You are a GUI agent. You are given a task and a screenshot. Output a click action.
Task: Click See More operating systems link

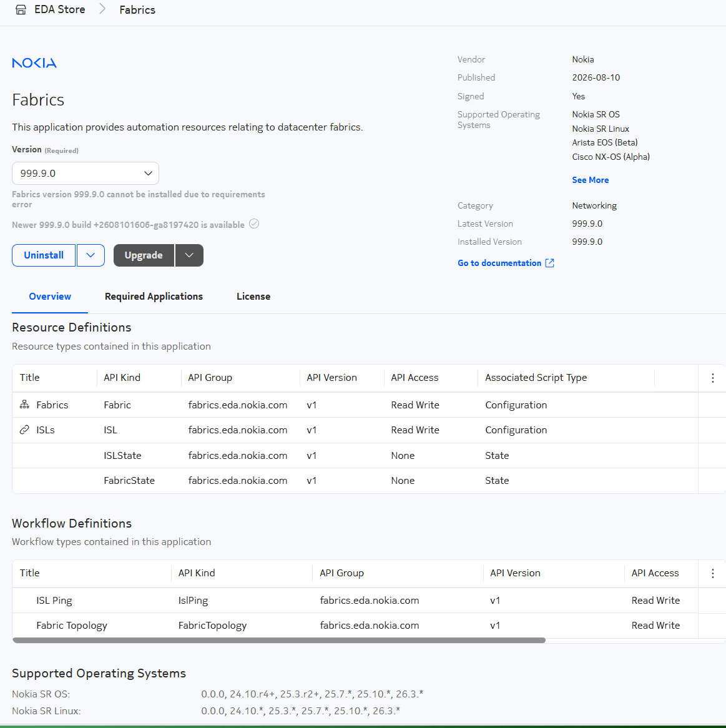click(591, 180)
